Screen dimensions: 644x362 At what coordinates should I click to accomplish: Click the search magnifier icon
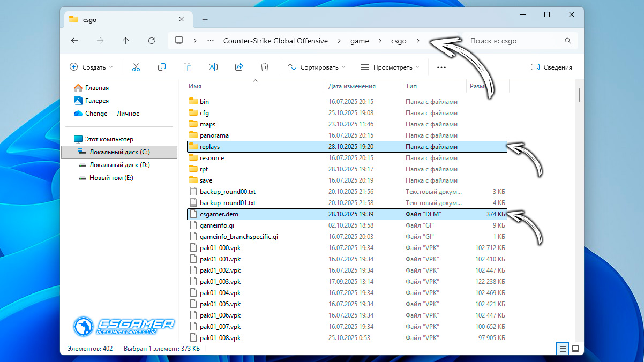coord(568,41)
